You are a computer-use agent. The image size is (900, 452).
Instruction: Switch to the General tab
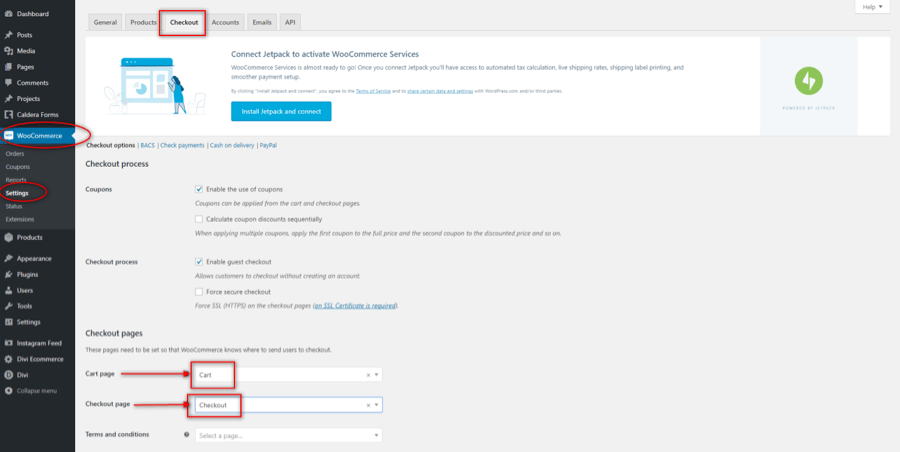click(105, 22)
